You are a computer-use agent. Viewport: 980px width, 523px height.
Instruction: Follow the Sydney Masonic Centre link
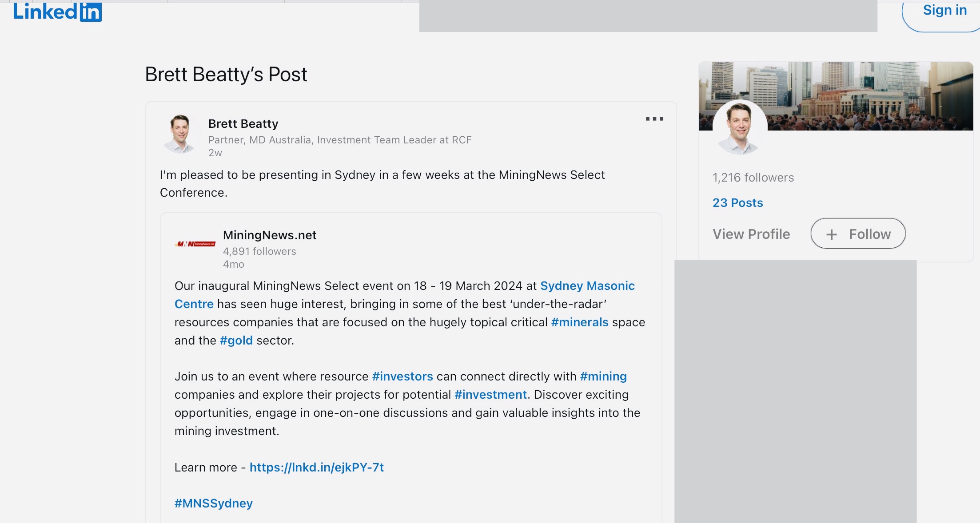(587, 286)
